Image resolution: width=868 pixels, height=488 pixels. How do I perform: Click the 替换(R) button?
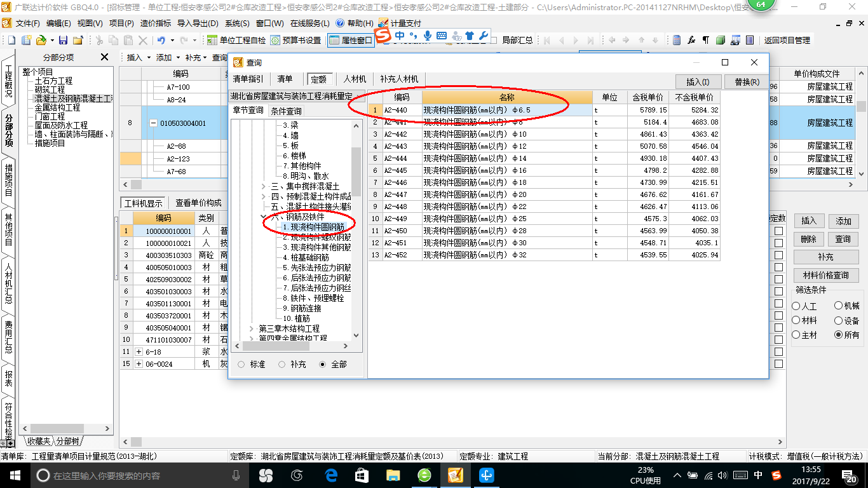pos(747,82)
